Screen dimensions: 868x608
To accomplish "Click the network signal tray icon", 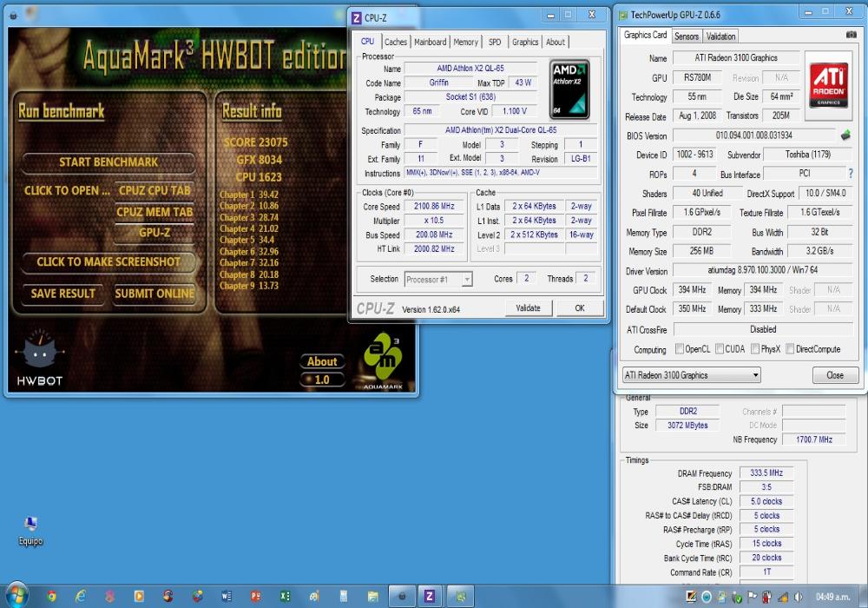I will [783, 597].
